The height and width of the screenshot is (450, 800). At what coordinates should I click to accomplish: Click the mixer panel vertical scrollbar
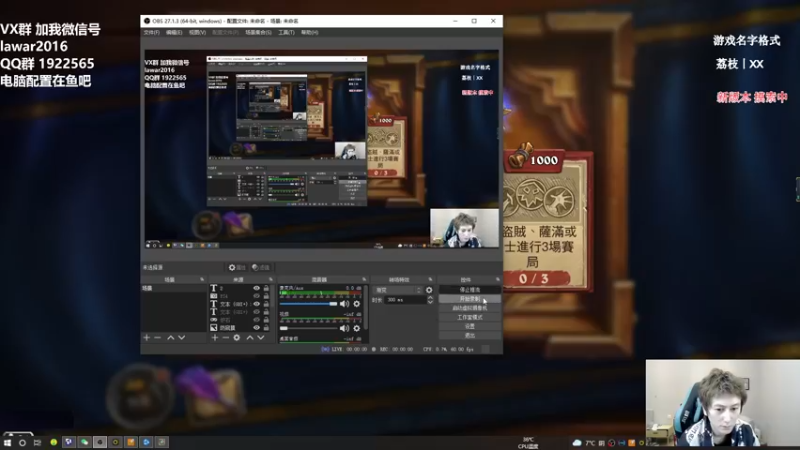coord(366,308)
